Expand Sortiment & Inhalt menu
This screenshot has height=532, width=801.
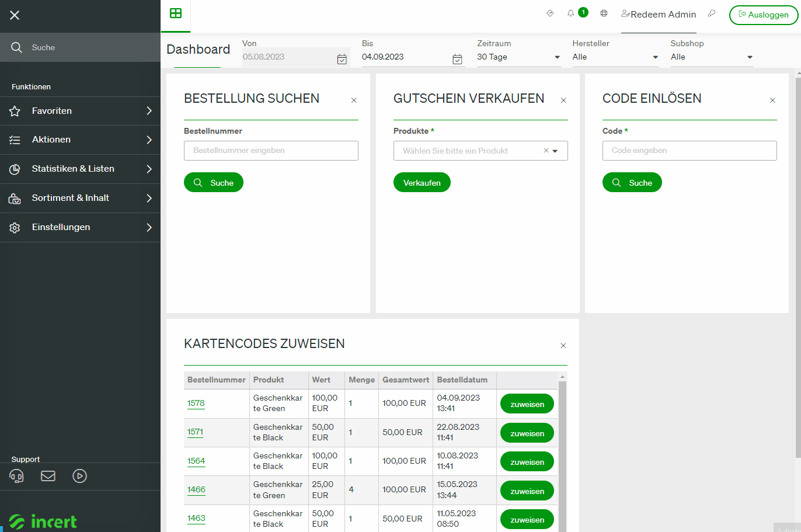coord(80,199)
